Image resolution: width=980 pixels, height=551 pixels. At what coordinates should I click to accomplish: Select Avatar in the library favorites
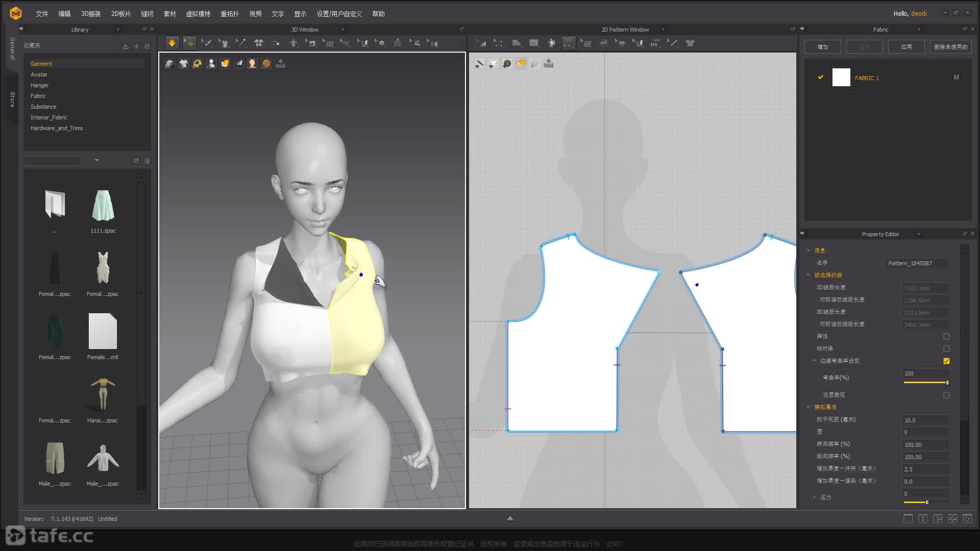[39, 74]
